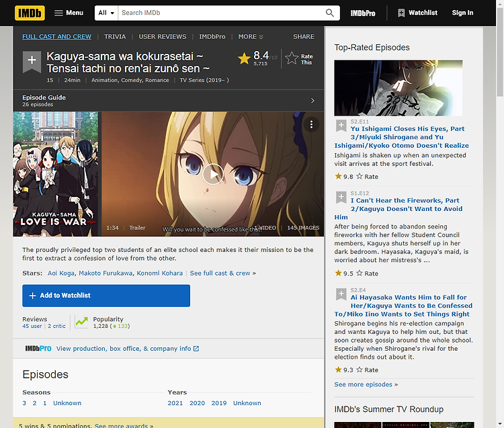Open Season 2 episodes
504x428 pixels.
click(34, 403)
